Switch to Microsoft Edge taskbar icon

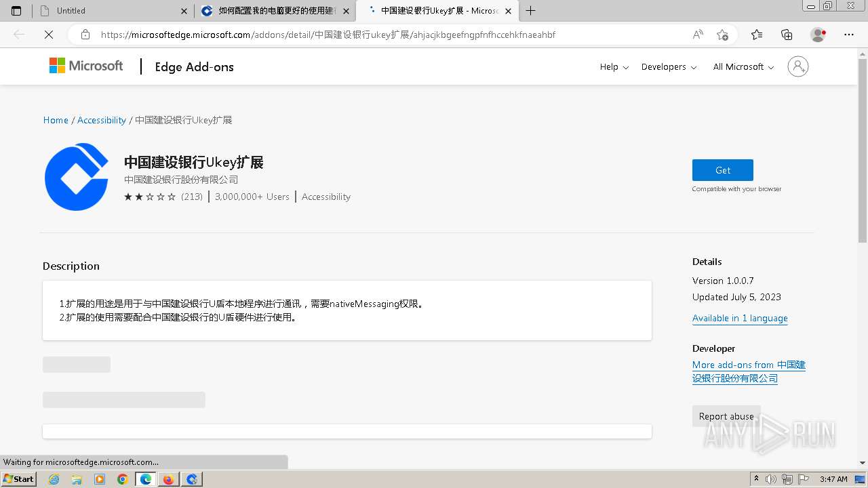tap(146, 479)
